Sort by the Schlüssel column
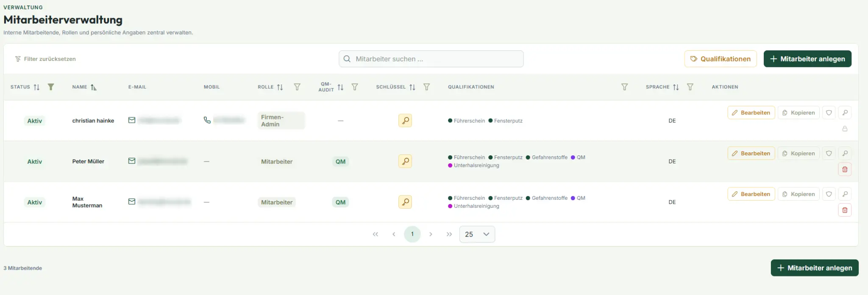Image resolution: width=868 pixels, height=295 pixels. (x=412, y=87)
